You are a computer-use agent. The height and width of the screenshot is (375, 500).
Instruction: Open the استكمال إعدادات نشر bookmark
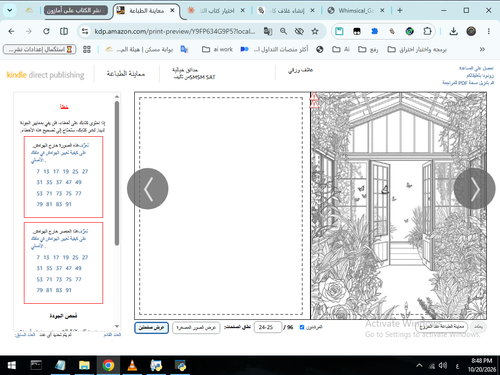tap(40, 49)
